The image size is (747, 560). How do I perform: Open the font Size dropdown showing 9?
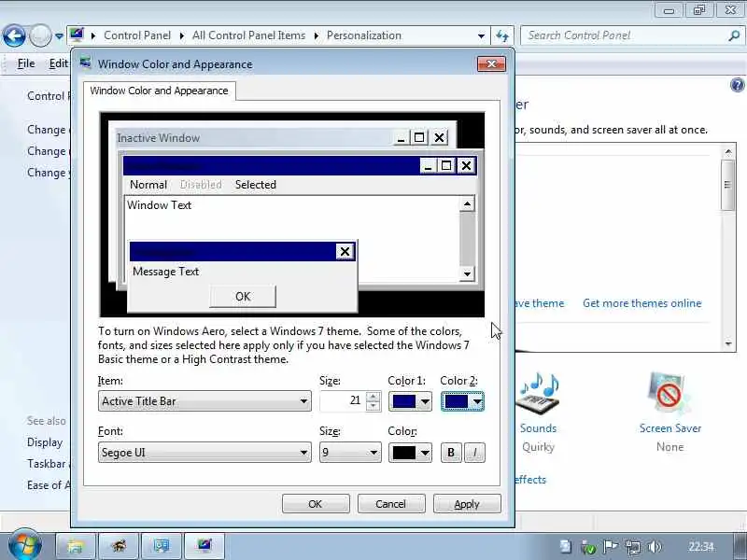pyautogui.click(x=350, y=453)
